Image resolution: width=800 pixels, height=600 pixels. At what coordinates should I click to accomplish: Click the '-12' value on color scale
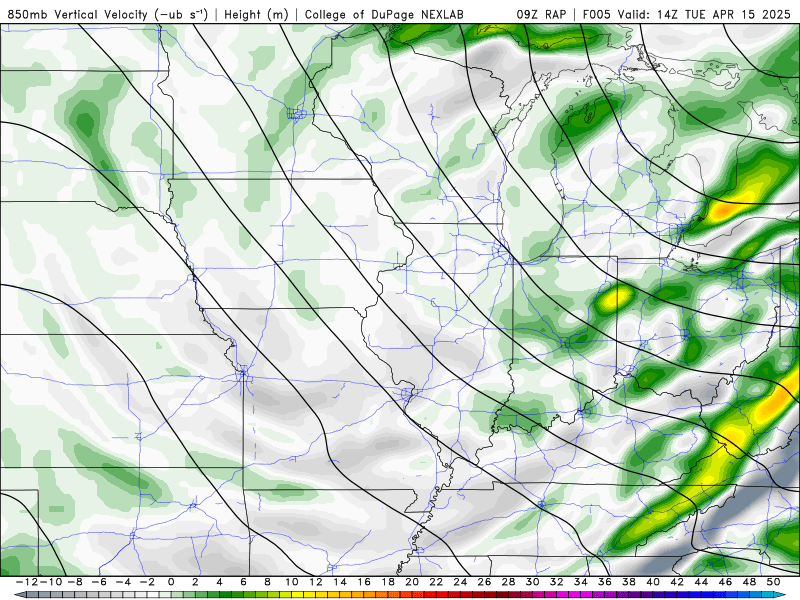click(27, 582)
